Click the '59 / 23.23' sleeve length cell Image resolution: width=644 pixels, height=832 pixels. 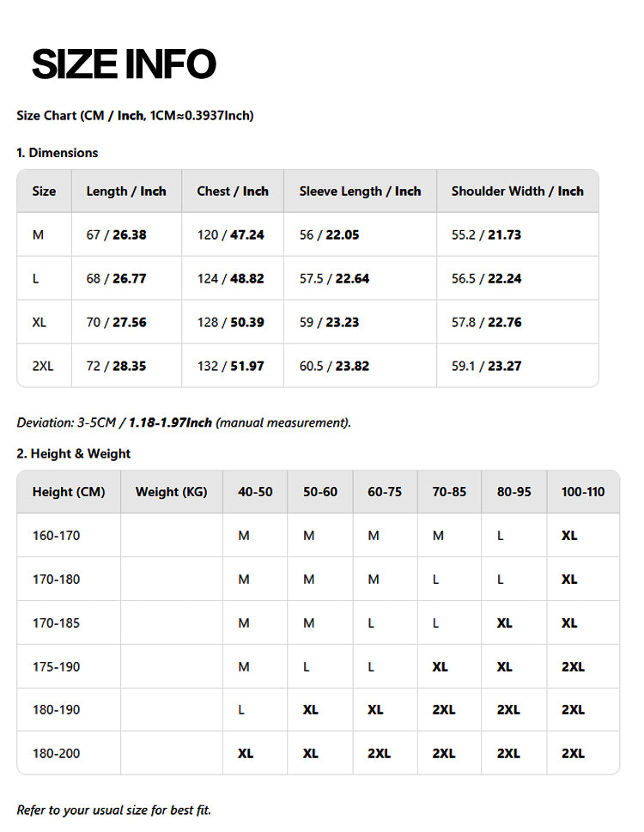[329, 323]
